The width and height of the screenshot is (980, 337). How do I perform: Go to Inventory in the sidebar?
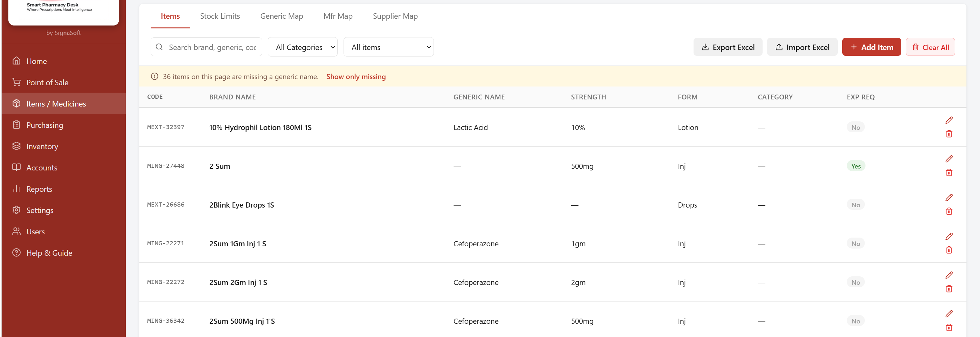click(x=42, y=146)
